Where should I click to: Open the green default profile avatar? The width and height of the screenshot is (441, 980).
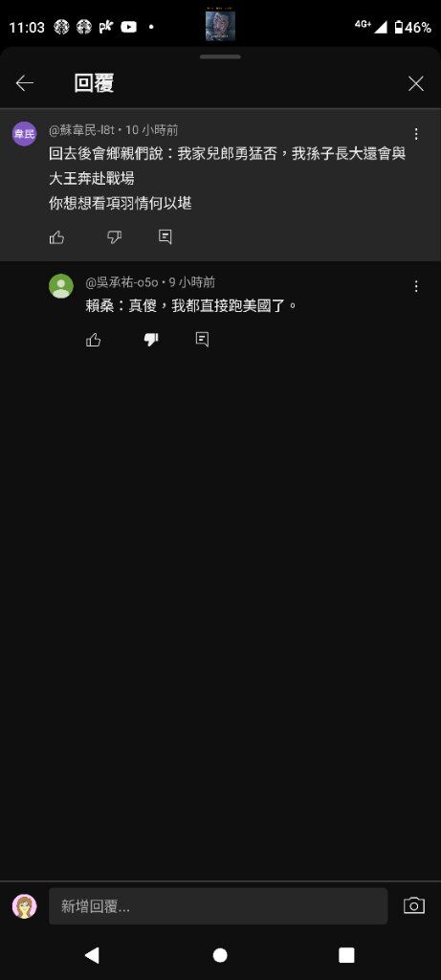61,286
